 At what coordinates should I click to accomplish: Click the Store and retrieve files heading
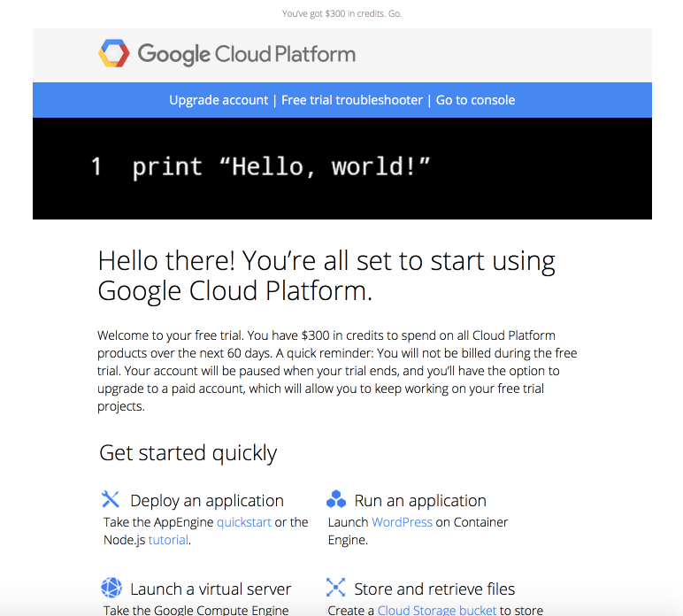[434, 589]
